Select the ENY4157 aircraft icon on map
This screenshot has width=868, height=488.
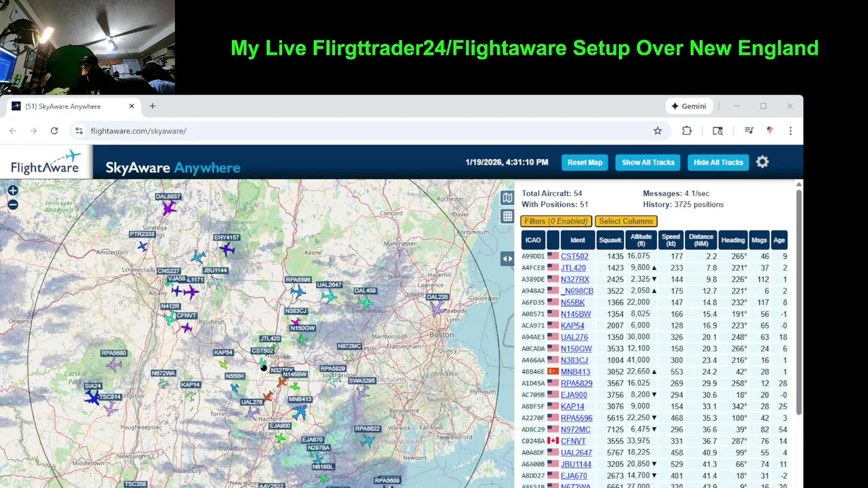pos(226,250)
